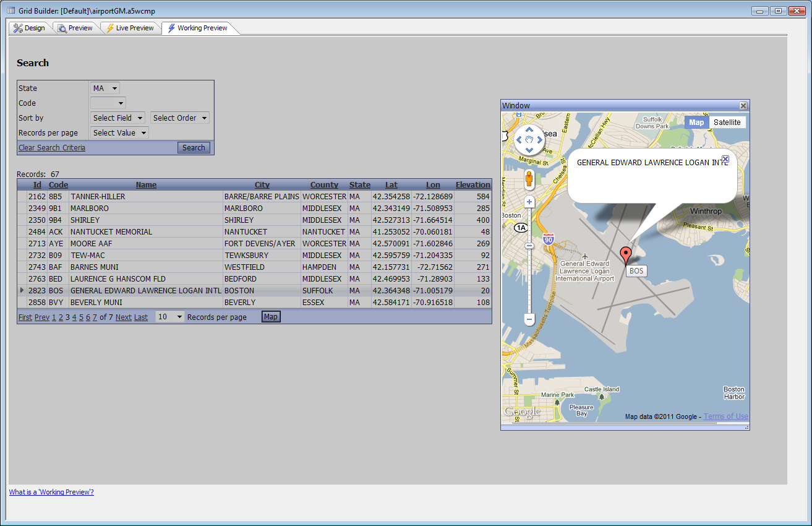Sort grid by City column header
Image resolution: width=812 pixels, height=526 pixels.
tap(262, 185)
